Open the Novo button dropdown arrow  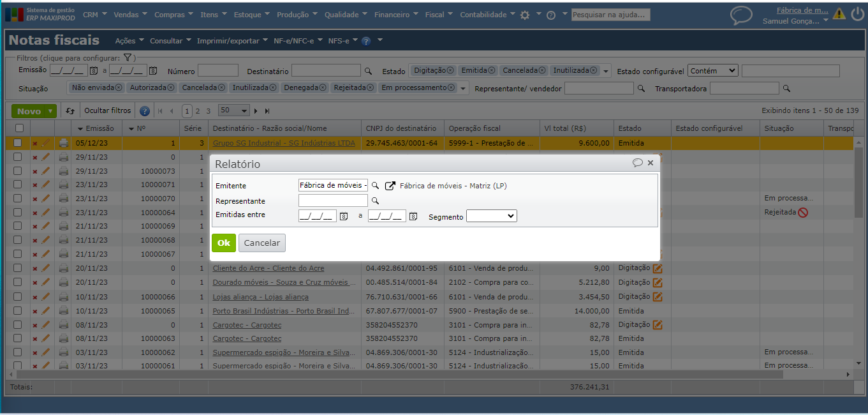pos(50,111)
